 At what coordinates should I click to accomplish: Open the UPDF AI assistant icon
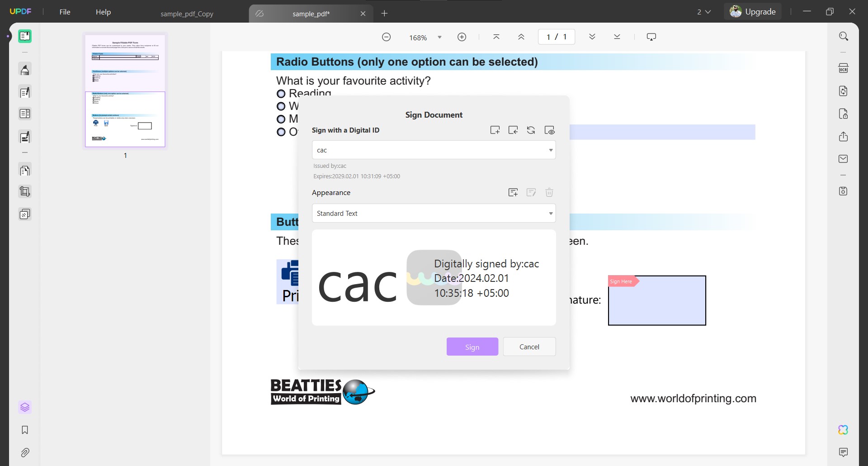click(844, 430)
